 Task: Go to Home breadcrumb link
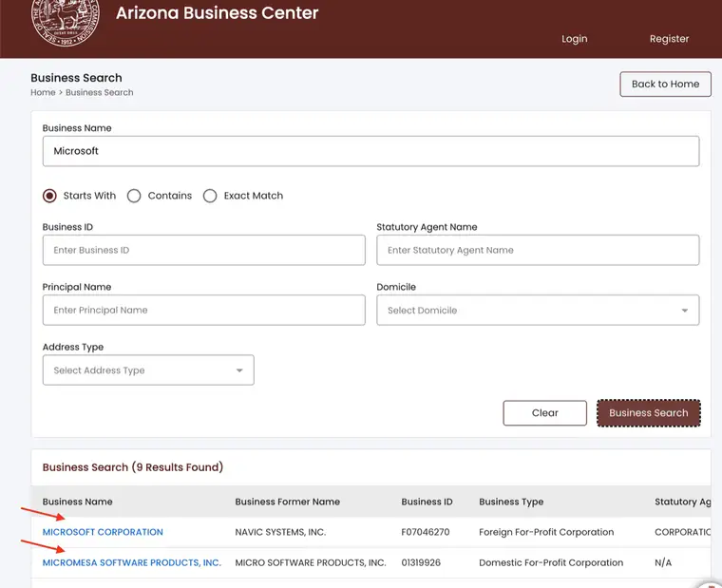click(43, 92)
